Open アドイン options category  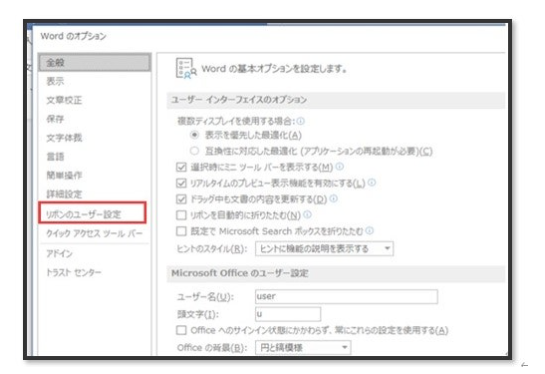[x=59, y=253]
